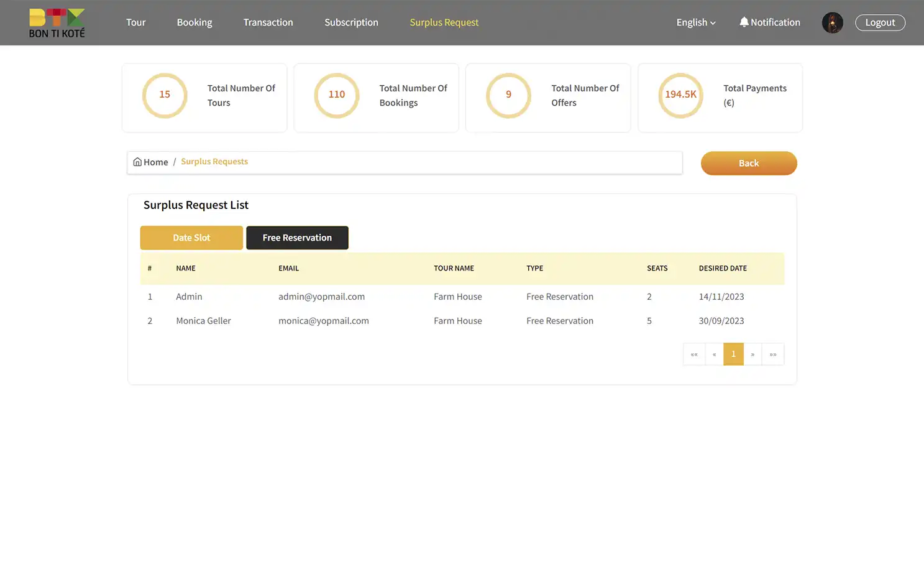Open Surplus Requests breadcrumb link

tap(214, 161)
